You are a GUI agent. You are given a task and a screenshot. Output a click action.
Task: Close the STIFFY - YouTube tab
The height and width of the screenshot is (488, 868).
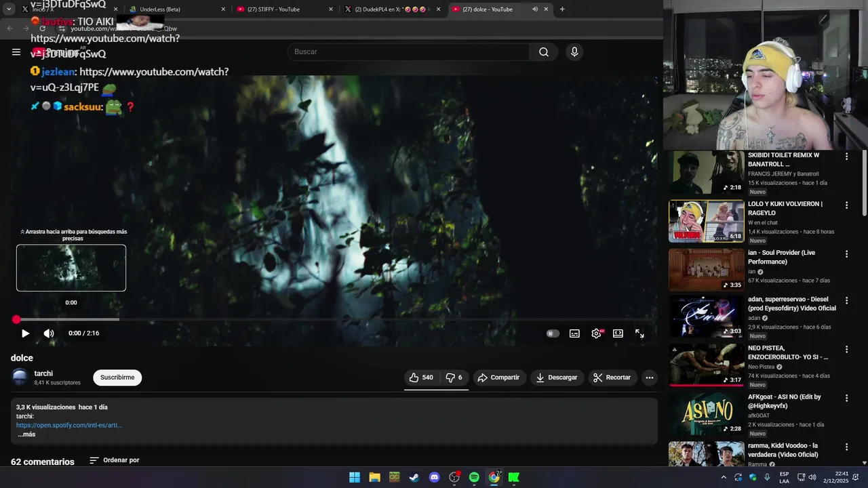[x=331, y=9]
